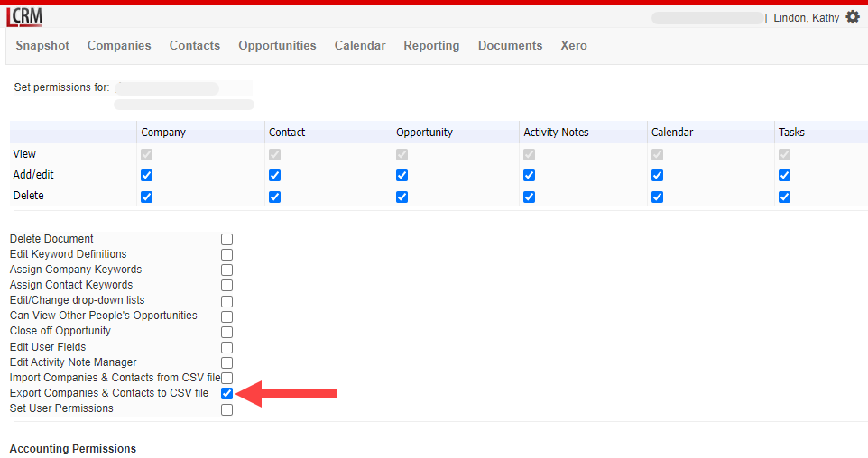This screenshot has height=458, width=868.
Task: Click the LCRM logo
Action: pos(24,17)
